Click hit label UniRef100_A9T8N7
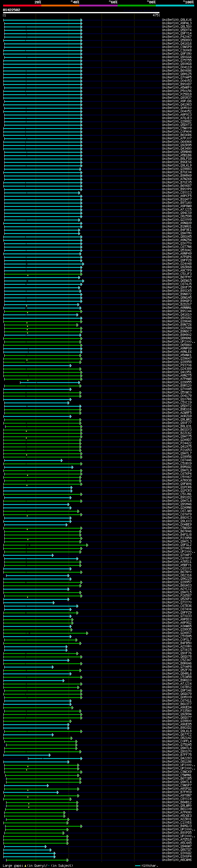The image size is (197, 868). coord(177,795)
